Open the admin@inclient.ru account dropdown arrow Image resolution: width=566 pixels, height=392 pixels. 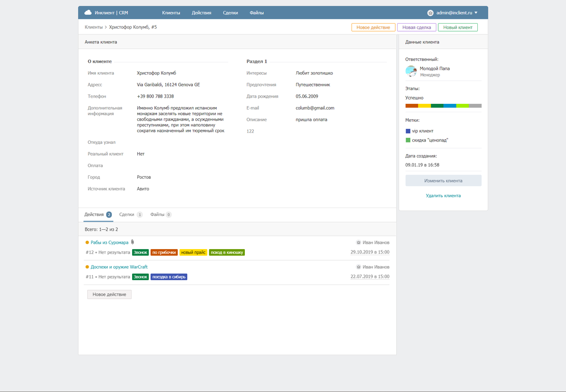pyautogui.click(x=476, y=13)
